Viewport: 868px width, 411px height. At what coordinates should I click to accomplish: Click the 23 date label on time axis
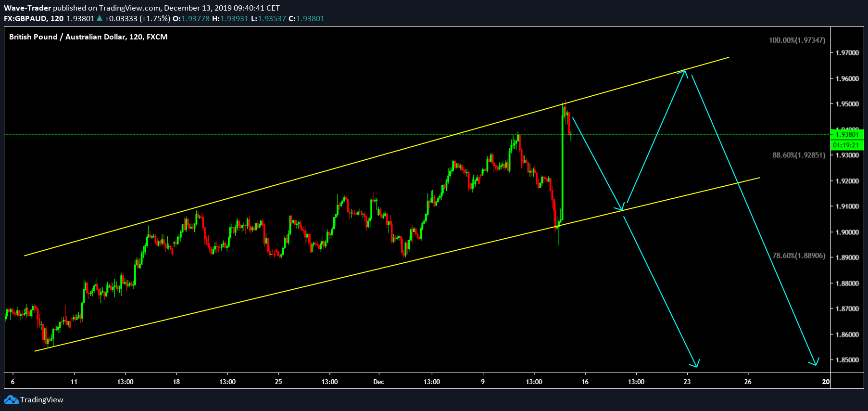[687, 382]
